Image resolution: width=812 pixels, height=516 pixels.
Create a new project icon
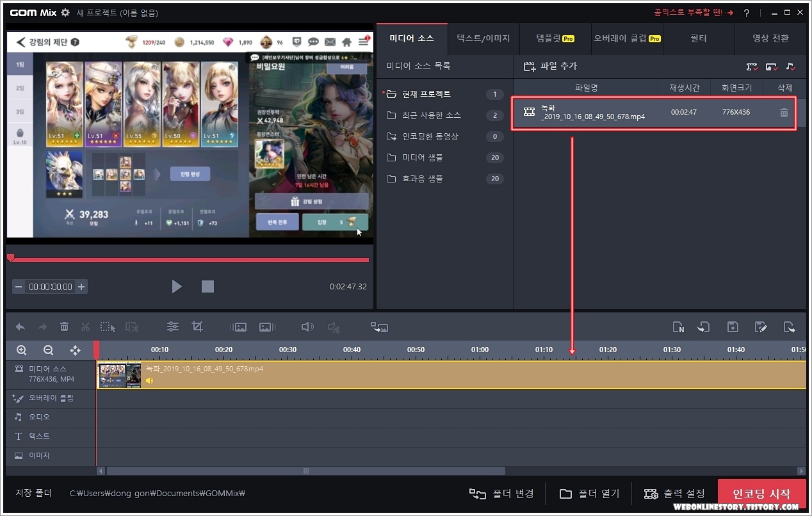pyautogui.click(x=679, y=327)
